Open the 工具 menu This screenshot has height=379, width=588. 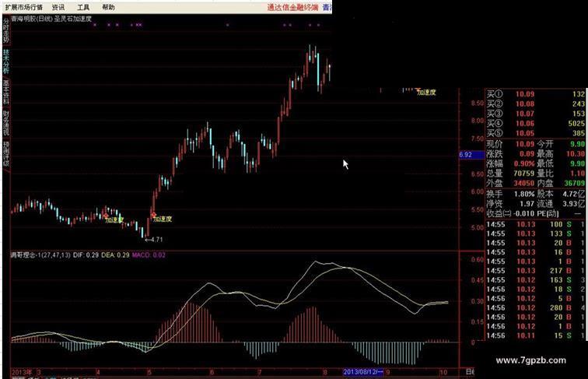click(83, 7)
